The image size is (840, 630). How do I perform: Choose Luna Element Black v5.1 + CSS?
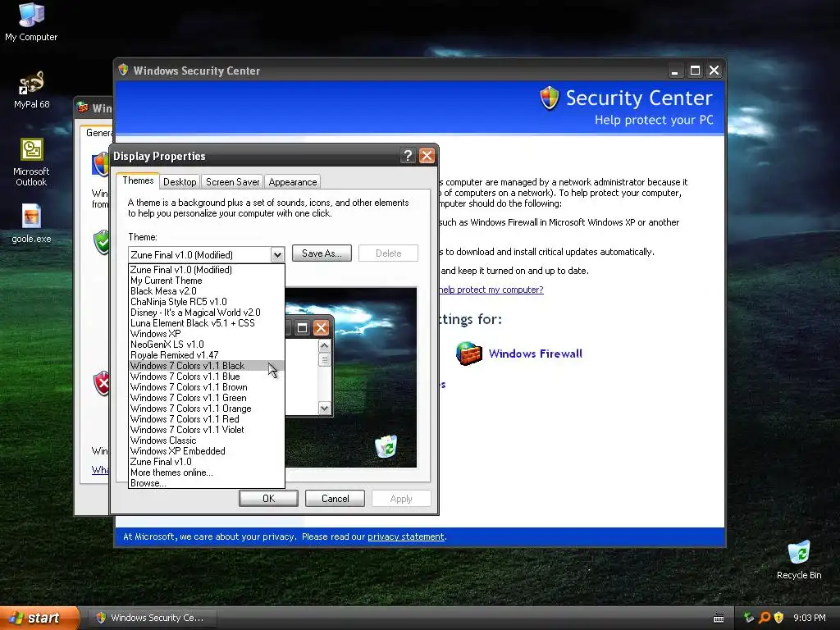coord(206,323)
